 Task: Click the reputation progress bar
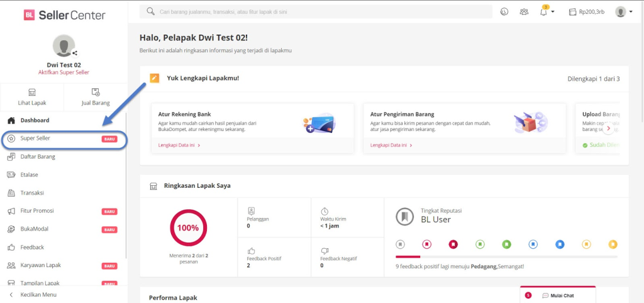click(506, 256)
